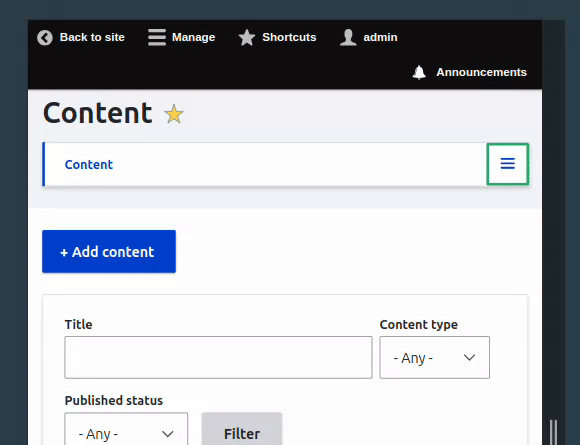The image size is (580, 445).
Task: Click the Filter button
Action: tap(242, 430)
